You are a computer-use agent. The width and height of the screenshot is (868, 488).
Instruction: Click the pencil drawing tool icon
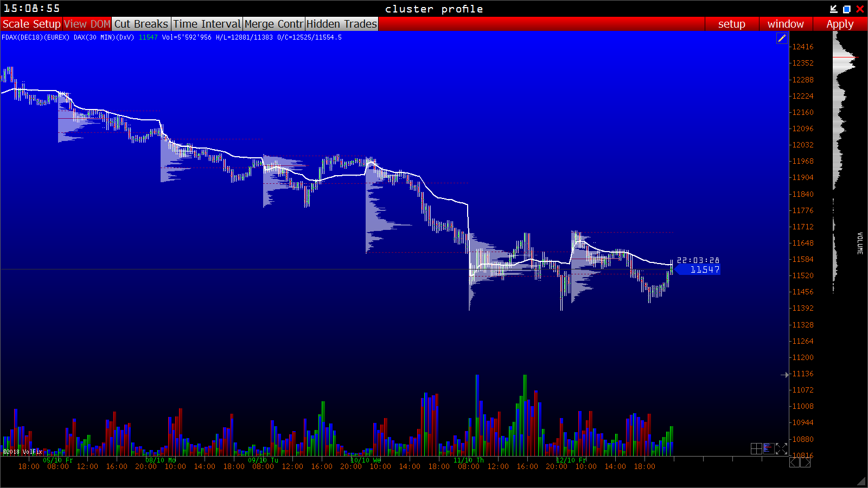tap(782, 38)
